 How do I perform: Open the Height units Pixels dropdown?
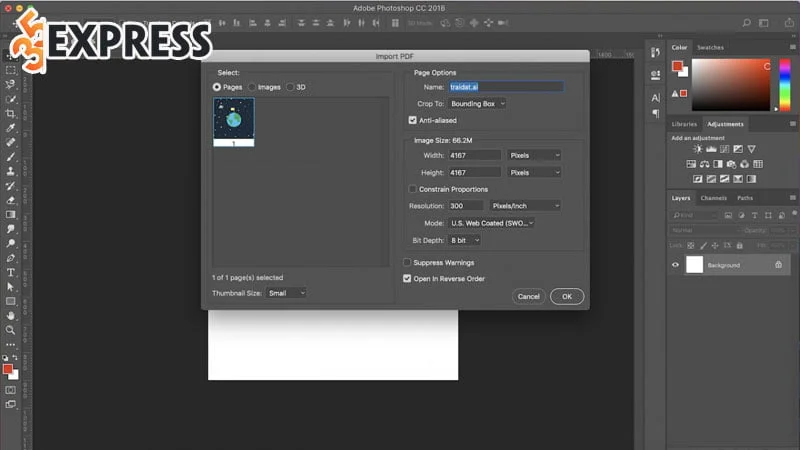point(534,172)
